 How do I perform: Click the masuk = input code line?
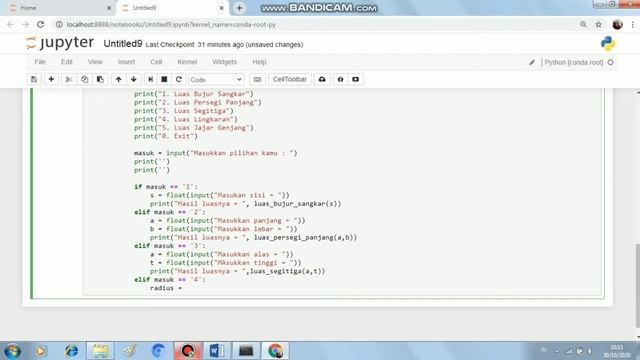(216, 153)
